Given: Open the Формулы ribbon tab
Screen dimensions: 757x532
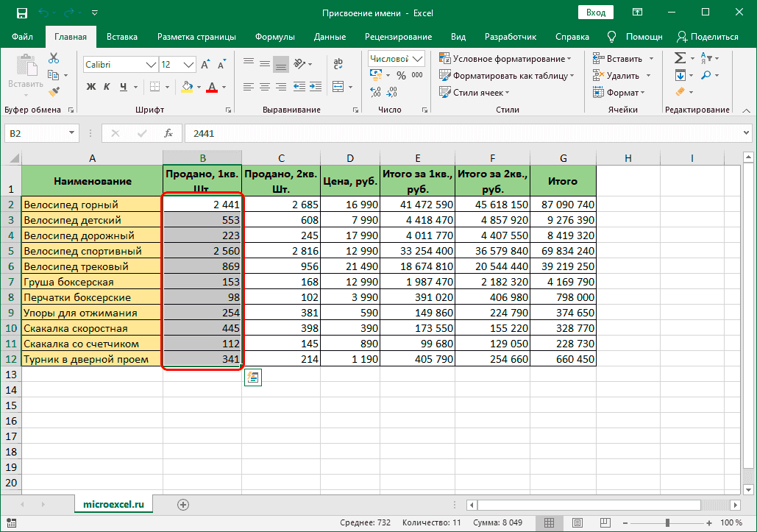Looking at the screenshot, I should [274, 36].
